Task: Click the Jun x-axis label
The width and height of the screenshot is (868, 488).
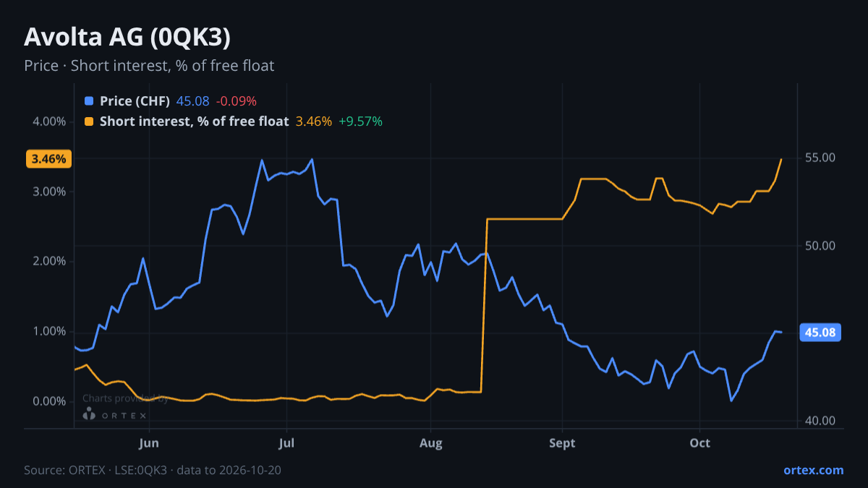Action: click(149, 442)
